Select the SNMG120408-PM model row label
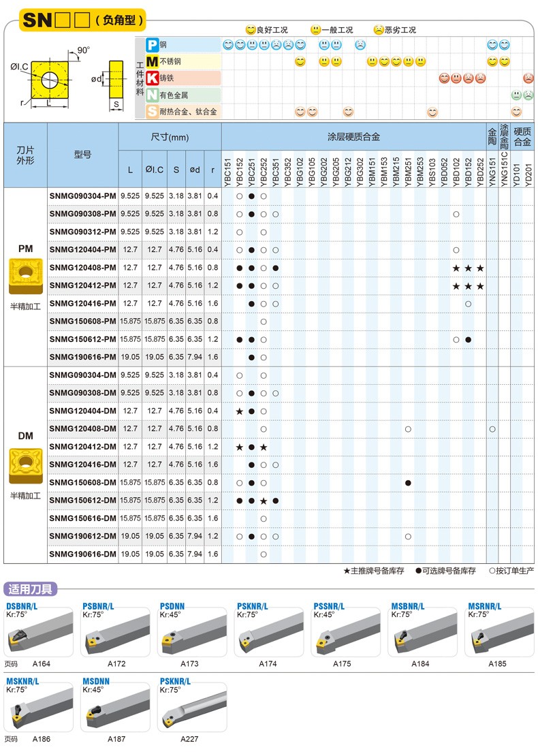Image resolution: width=538 pixels, height=756 pixels. (x=83, y=268)
